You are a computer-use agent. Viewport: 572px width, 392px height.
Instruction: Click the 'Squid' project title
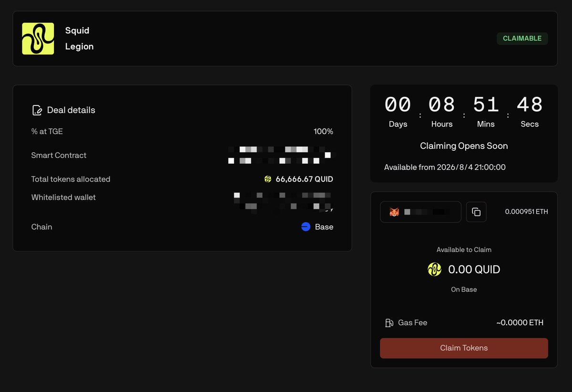77,31
